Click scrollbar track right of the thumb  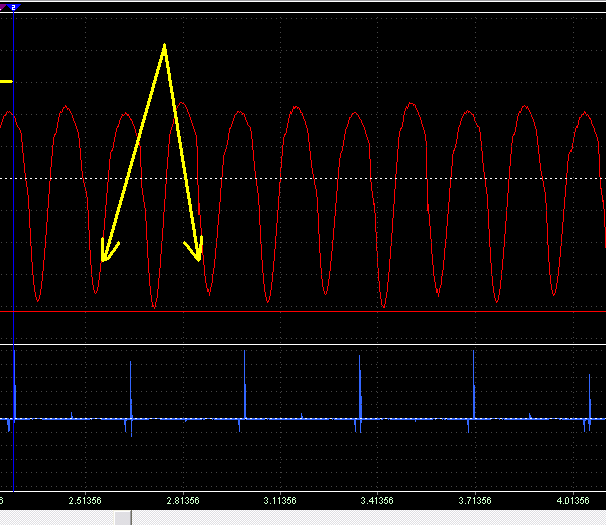coord(369,518)
